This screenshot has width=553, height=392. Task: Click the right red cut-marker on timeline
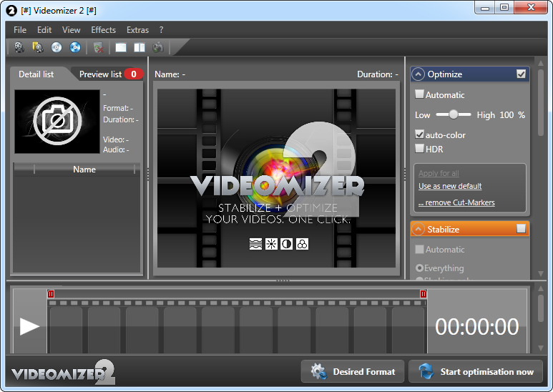pos(424,294)
